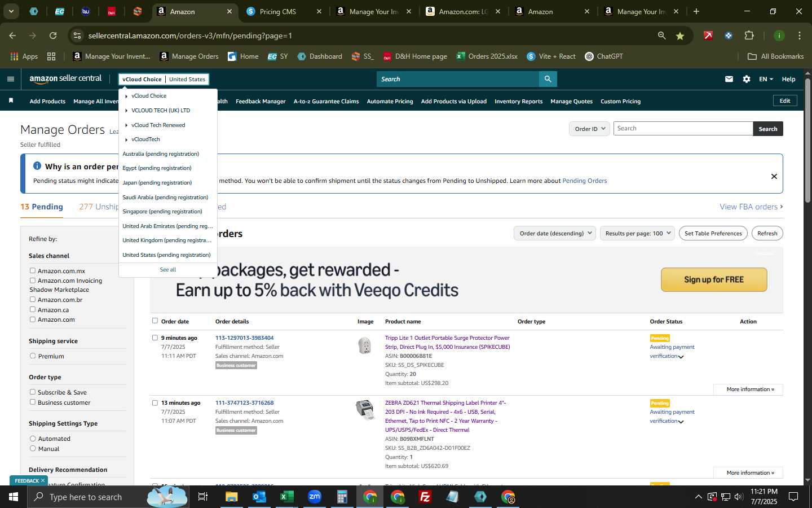Open Feedback Manager in the nav bar
The width and height of the screenshot is (812, 508).
tap(261, 101)
